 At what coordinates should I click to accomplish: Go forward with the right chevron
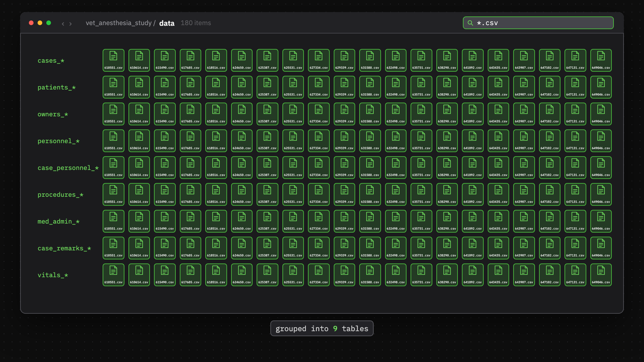70,23
